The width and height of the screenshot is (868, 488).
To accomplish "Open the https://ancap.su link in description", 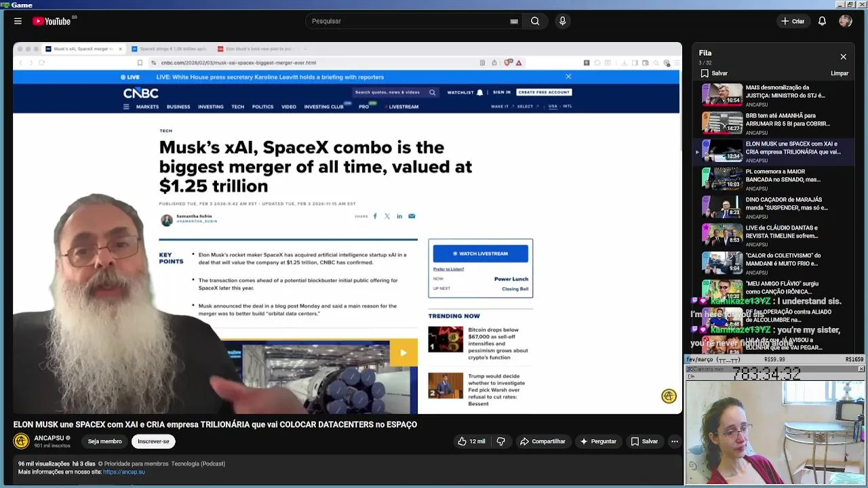I will click(x=124, y=472).
